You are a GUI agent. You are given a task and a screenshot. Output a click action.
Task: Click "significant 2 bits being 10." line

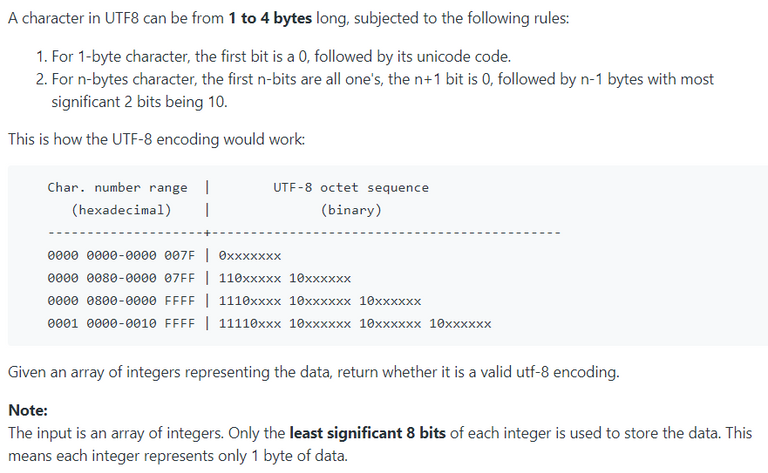pos(140,102)
